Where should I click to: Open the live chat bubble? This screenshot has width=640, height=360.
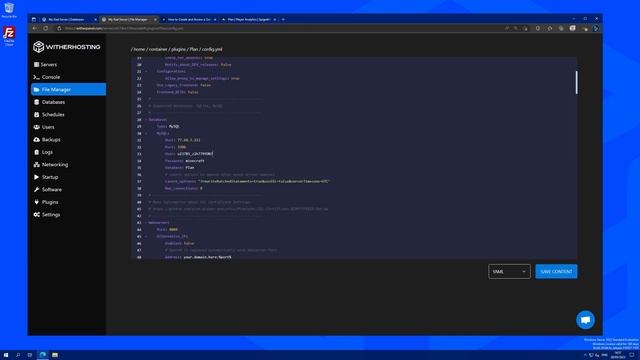pos(585,320)
